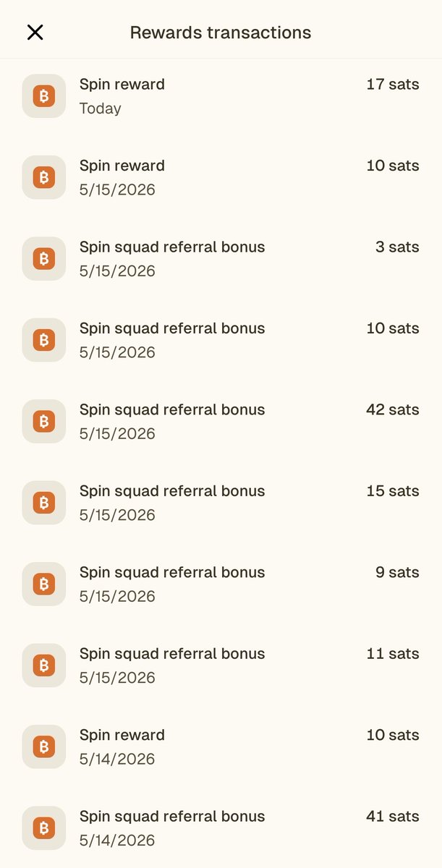The image size is (442, 868).
Task: Tap Bitcoin icon beside the 15 sats bonus
Action: 44,503
